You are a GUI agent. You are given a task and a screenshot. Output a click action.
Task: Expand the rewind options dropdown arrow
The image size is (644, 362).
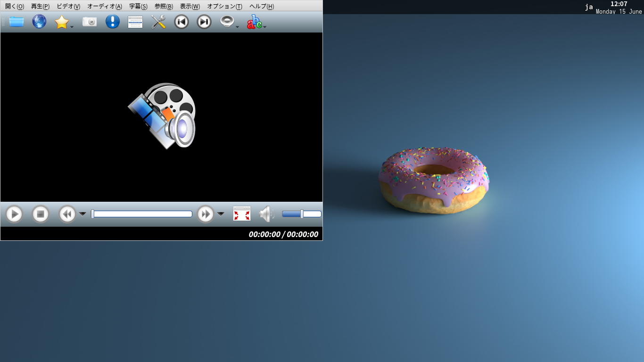(x=83, y=214)
